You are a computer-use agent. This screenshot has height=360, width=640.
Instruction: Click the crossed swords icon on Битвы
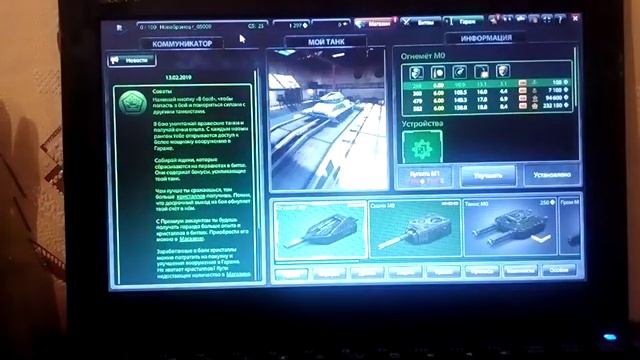point(406,22)
